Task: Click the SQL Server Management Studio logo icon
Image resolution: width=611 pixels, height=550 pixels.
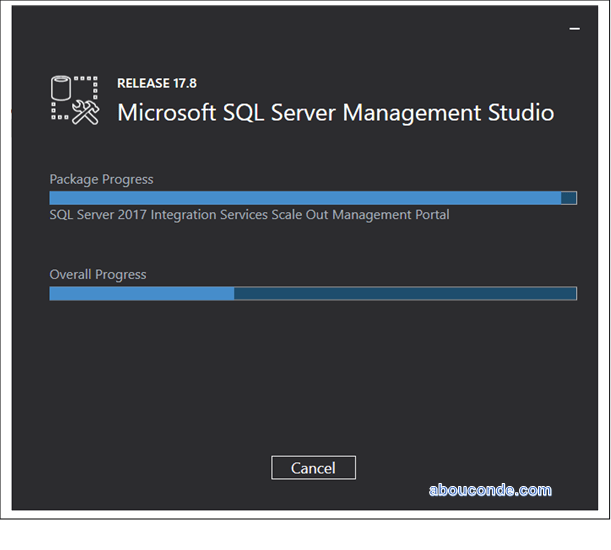Action: click(76, 101)
